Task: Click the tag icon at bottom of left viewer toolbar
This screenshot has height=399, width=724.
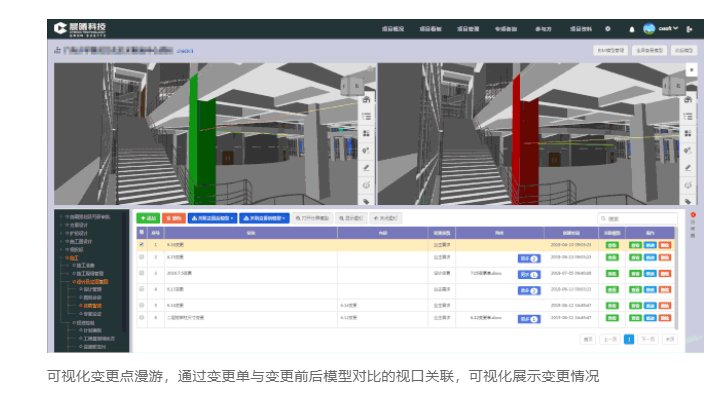Action: click(366, 201)
